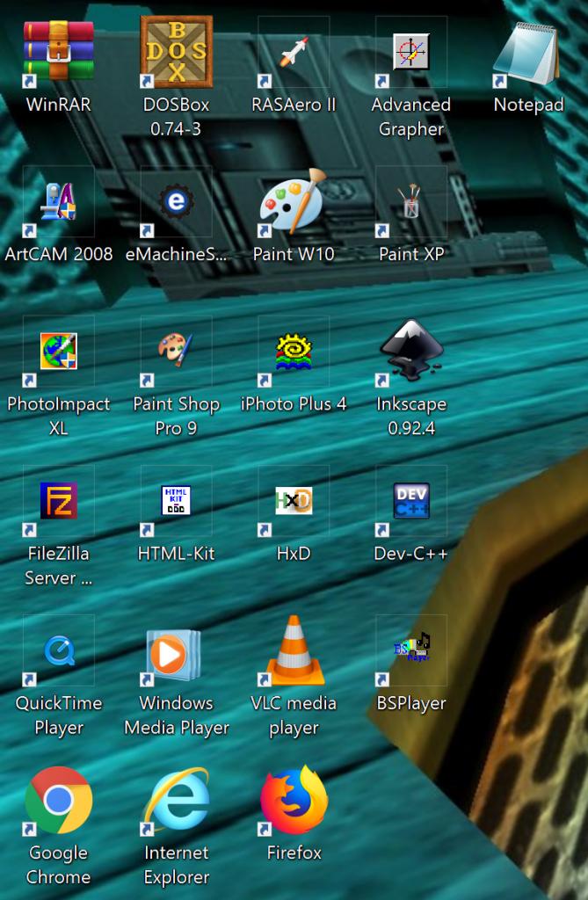Click the "Inkscape 0.92.4" label text
Viewport: 588px width, 900px height.
411,416
